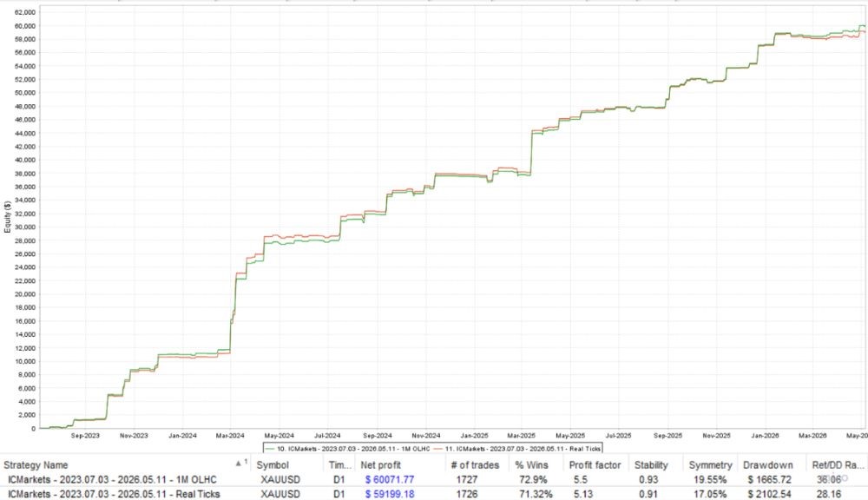
Task: Click the truncated Tim... column header
Action: (x=340, y=465)
